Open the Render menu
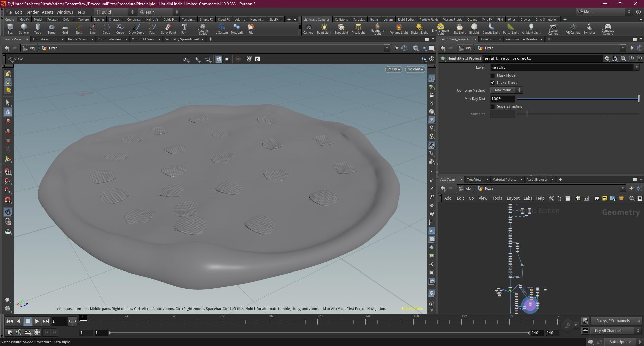The height and width of the screenshot is (346, 644). tap(32, 12)
